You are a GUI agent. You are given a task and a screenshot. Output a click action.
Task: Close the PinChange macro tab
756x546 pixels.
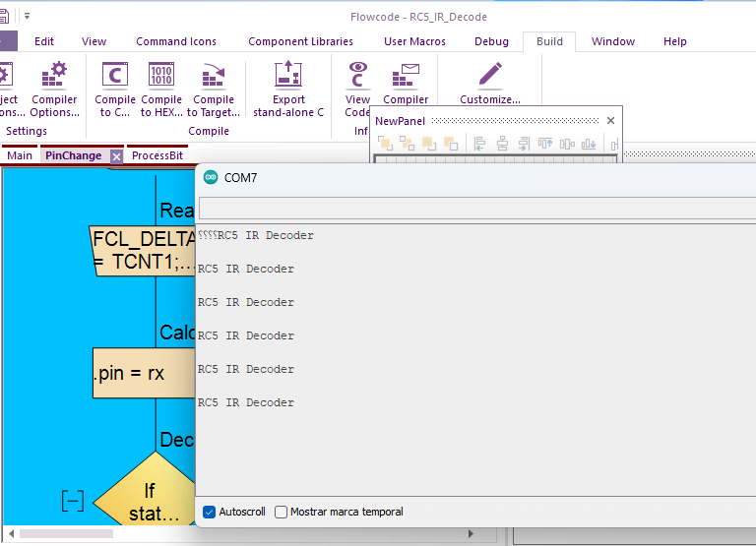(x=116, y=156)
